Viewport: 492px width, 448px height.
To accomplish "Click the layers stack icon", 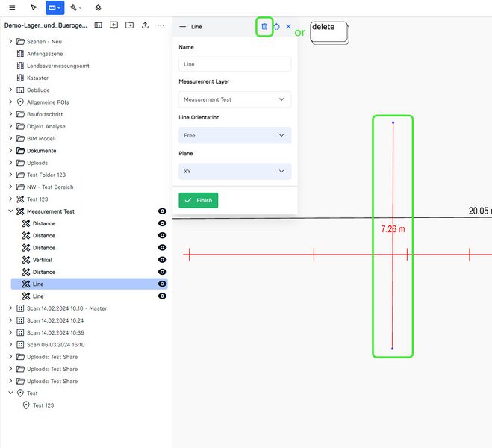I will click(x=98, y=7).
